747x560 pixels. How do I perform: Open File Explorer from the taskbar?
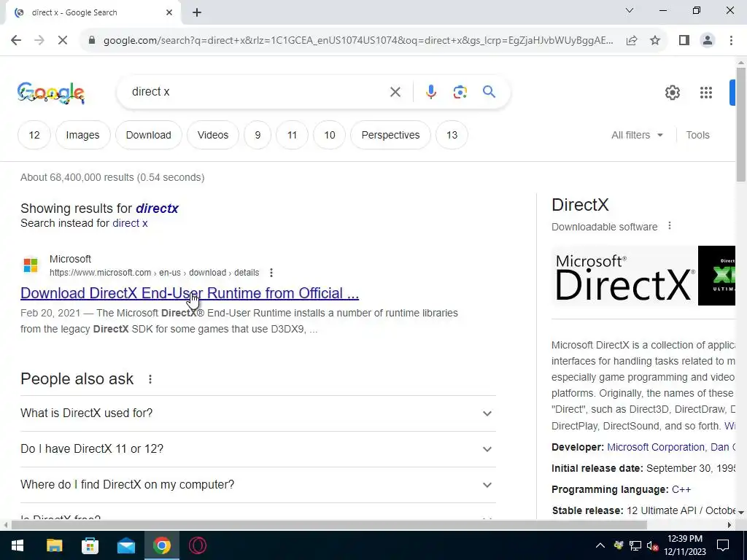pos(54,545)
